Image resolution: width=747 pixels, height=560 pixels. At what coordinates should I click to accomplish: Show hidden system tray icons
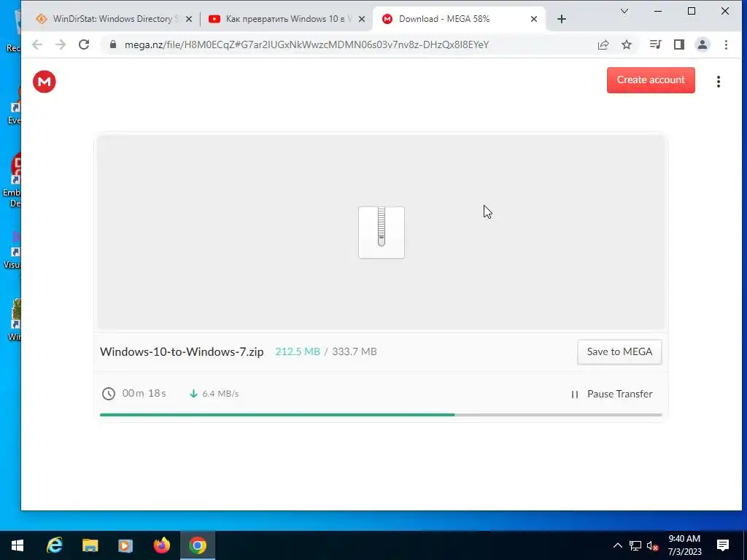(617, 545)
